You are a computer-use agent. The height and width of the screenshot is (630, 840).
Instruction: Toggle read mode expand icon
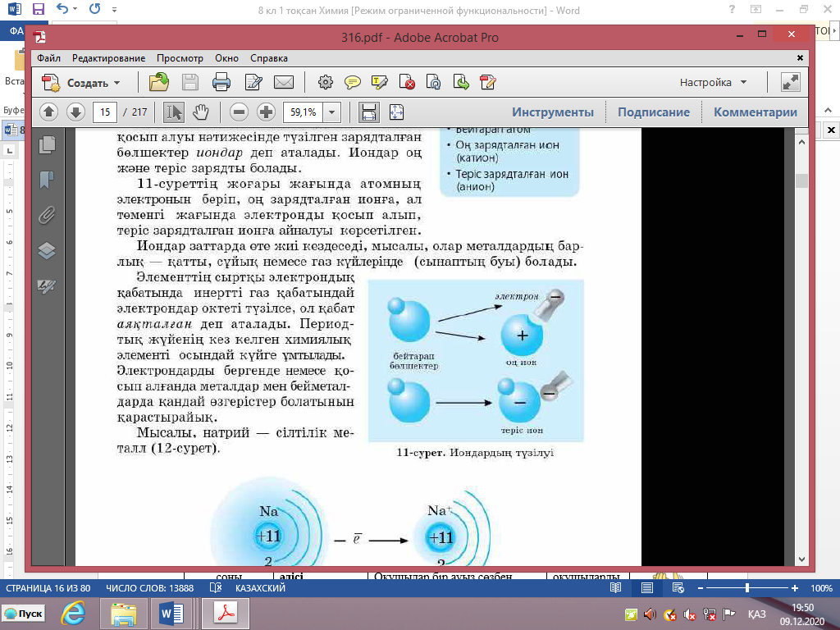pos(790,82)
